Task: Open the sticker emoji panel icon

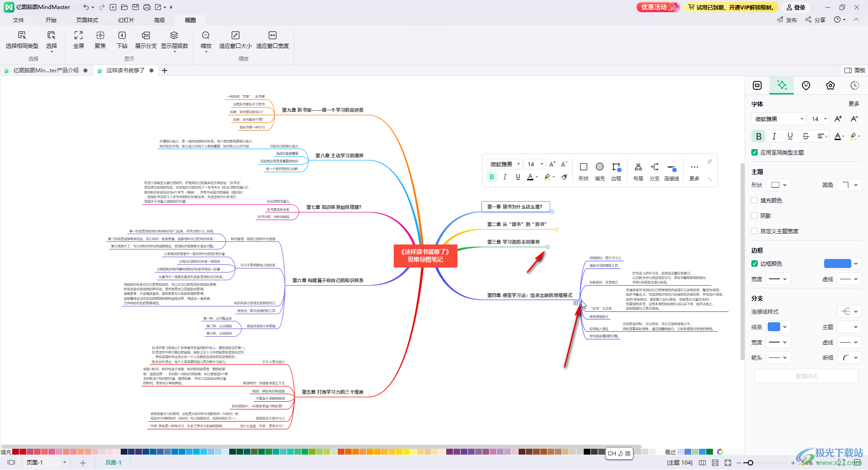Action: [x=806, y=85]
